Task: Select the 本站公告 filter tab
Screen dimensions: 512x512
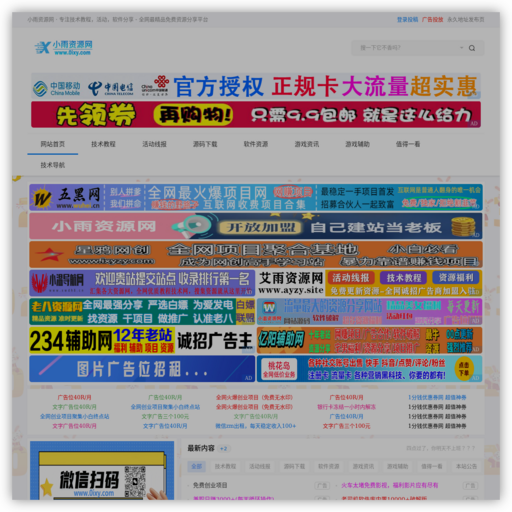Action: pyautogui.click(x=466, y=466)
